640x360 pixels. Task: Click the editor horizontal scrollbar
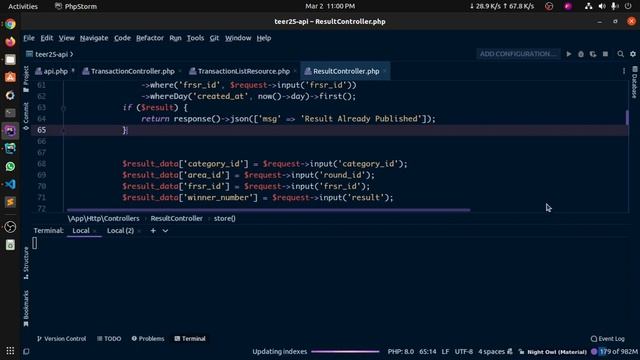tap(269, 210)
